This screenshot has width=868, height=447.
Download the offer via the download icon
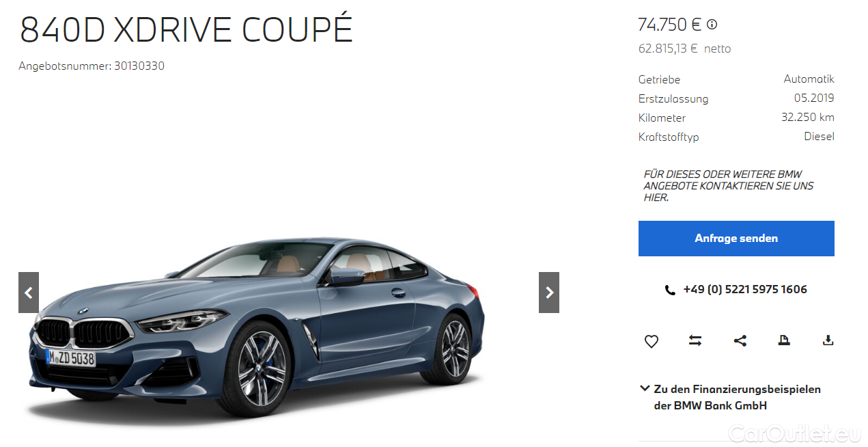[828, 340]
